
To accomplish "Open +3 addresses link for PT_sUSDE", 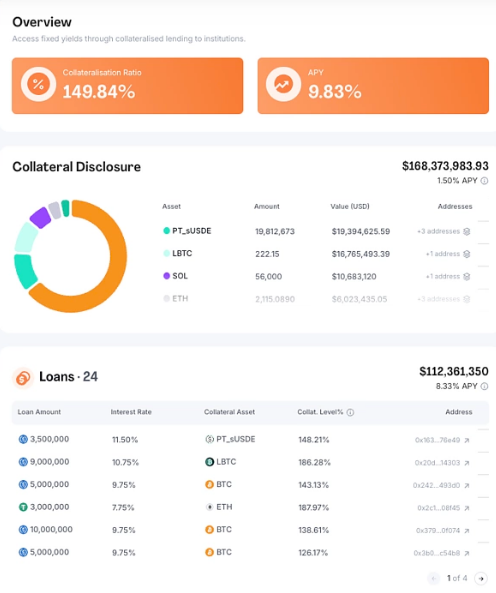I will (439, 231).
